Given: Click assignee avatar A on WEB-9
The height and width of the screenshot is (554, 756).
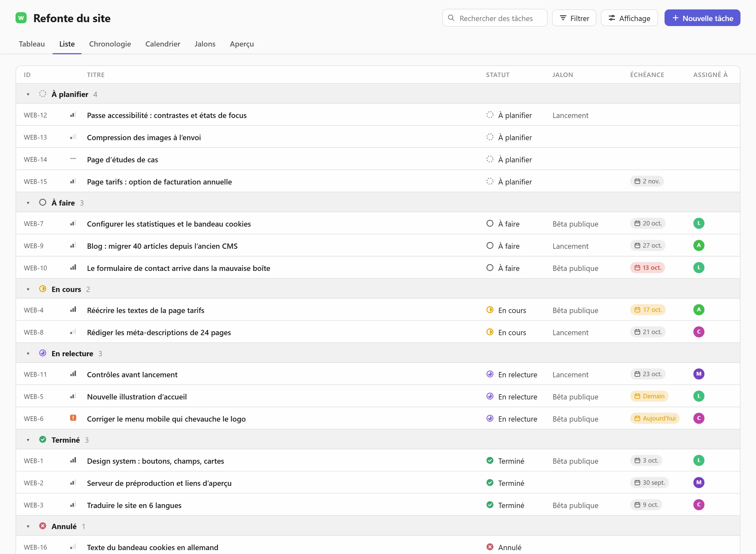Looking at the screenshot, I should pyautogui.click(x=699, y=245).
